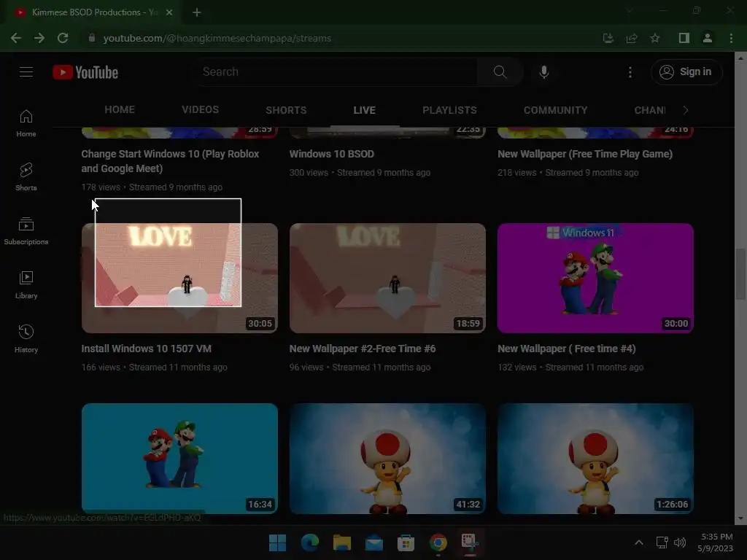Open the Windows 11 Mario Luigi thumbnail
This screenshot has height=560, width=747.
click(595, 278)
